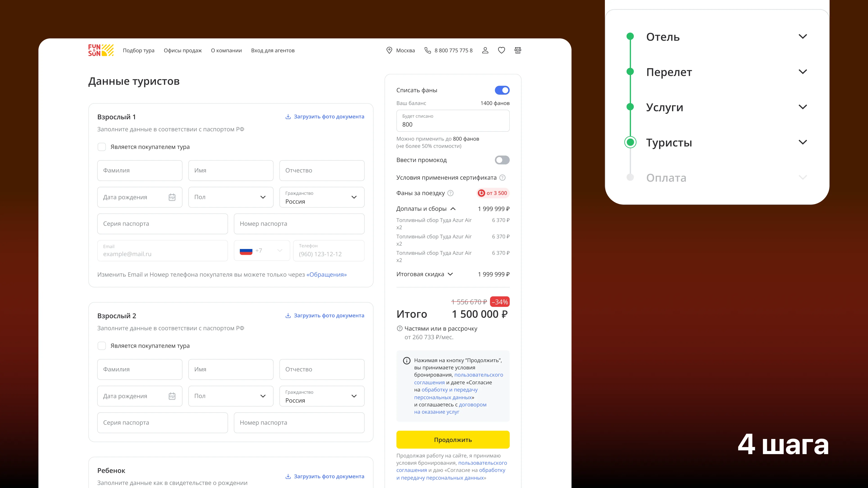Open Вход для агентов menu item
Screen dimensions: 868x488
[273, 51]
